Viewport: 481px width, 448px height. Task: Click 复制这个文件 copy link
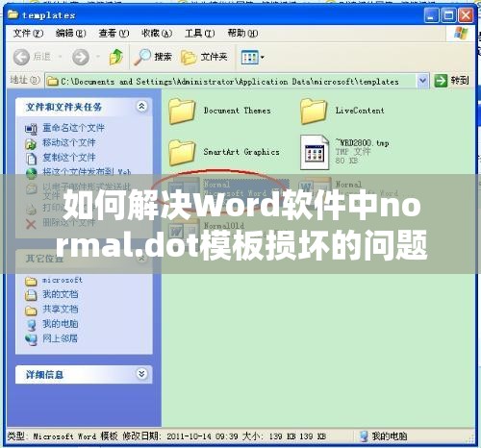pyautogui.click(x=69, y=158)
